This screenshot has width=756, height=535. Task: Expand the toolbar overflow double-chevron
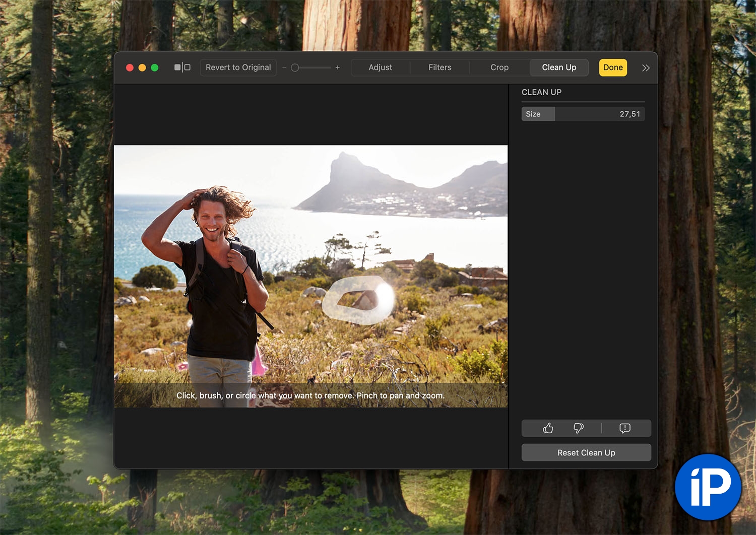(646, 68)
